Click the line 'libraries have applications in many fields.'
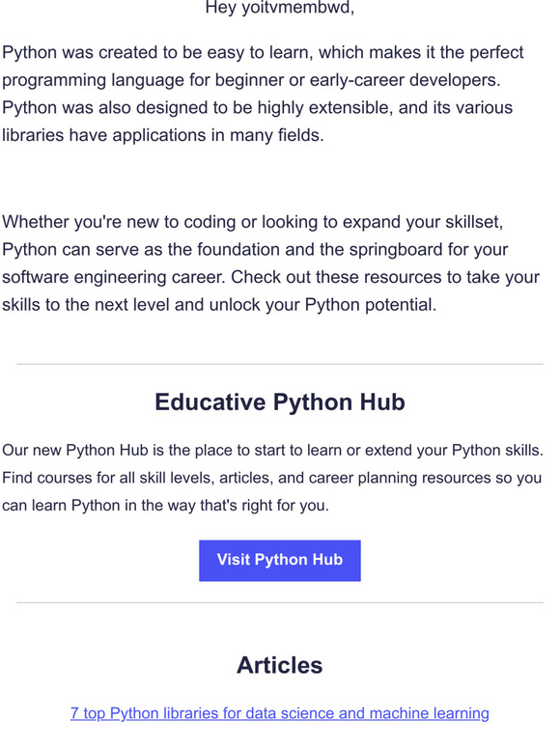This screenshot has height=747, width=560. coord(163,135)
